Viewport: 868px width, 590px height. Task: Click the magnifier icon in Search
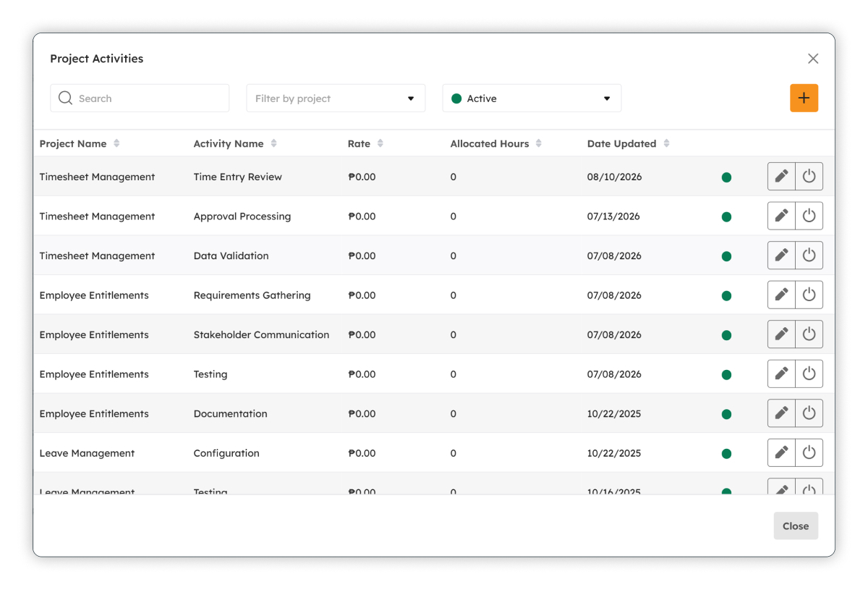coord(65,98)
